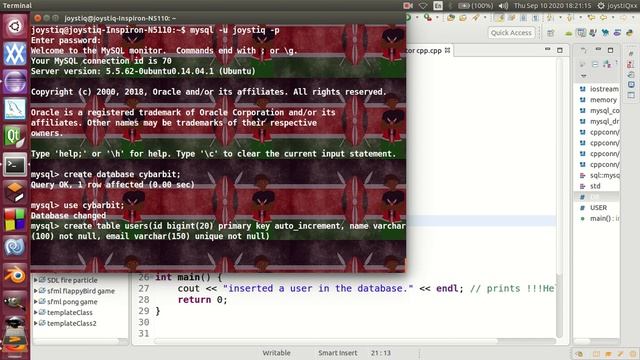
Task: Select sfml pong game project
Action: 72,302
